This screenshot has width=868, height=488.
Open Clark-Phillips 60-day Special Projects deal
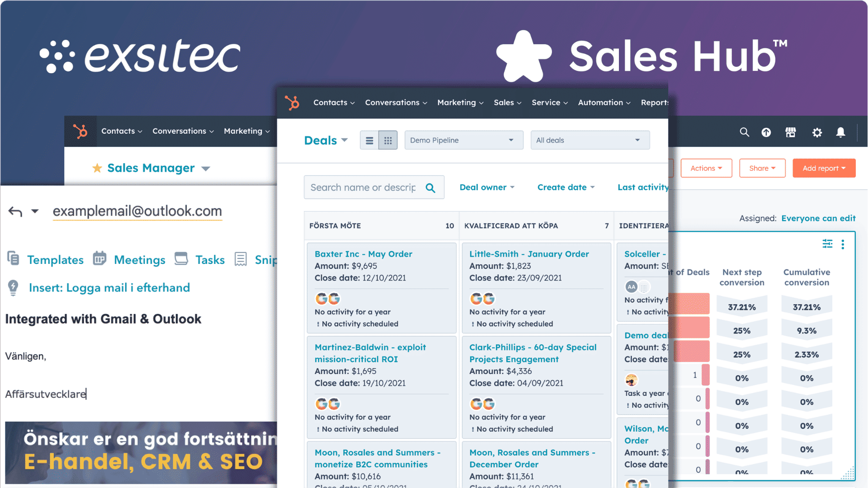tap(533, 353)
